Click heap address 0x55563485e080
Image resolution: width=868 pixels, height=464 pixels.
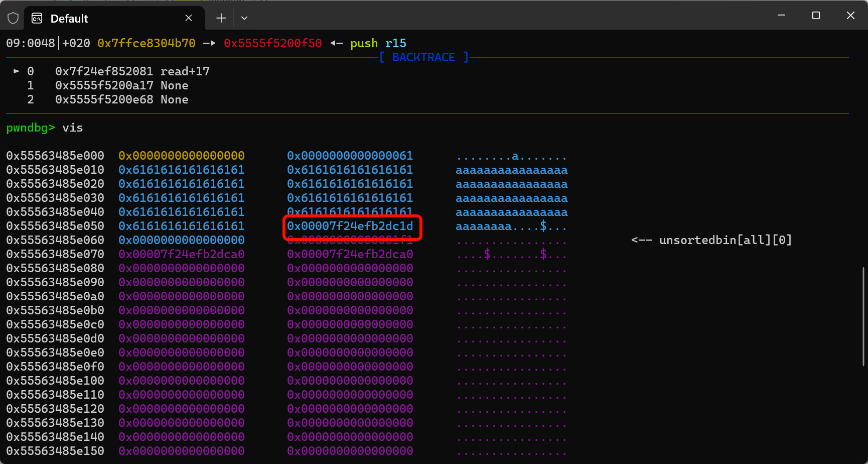pyautogui.click(x=55, y=268)
